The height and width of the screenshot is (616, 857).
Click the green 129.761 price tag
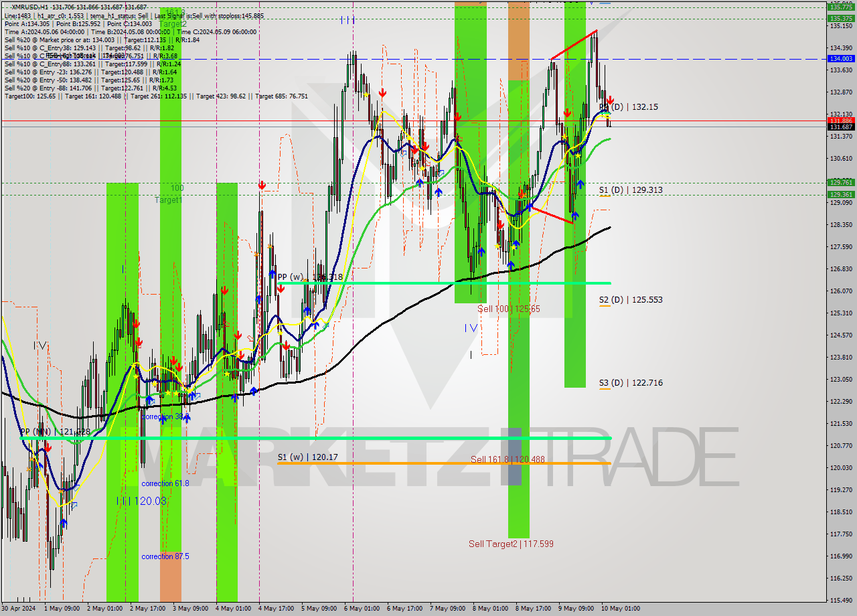pos(842,182)
